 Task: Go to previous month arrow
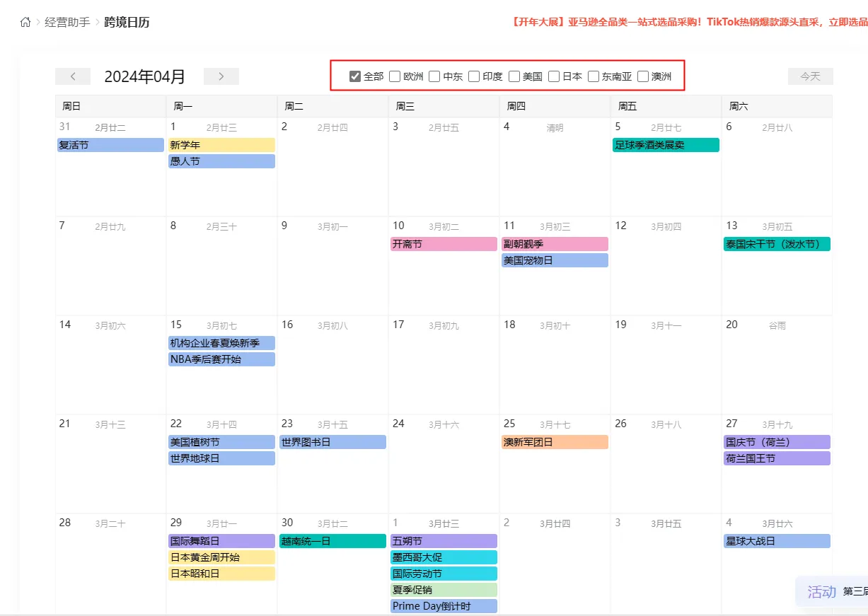click(x=73, y=76)
